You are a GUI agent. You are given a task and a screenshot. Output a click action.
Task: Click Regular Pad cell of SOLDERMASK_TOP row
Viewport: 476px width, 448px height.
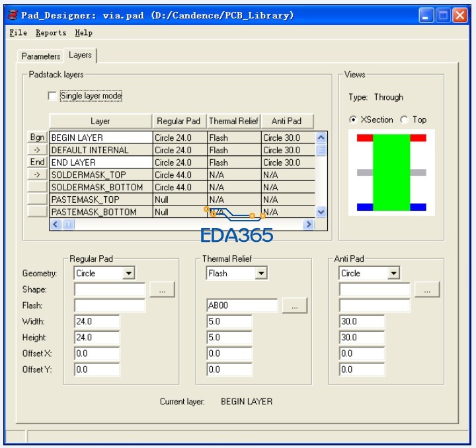(x=180, y=174)
